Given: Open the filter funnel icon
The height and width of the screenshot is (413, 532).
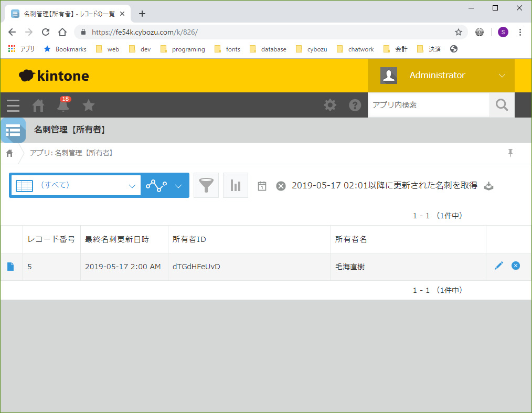Looking at the screenshot, I should (206, 185).
